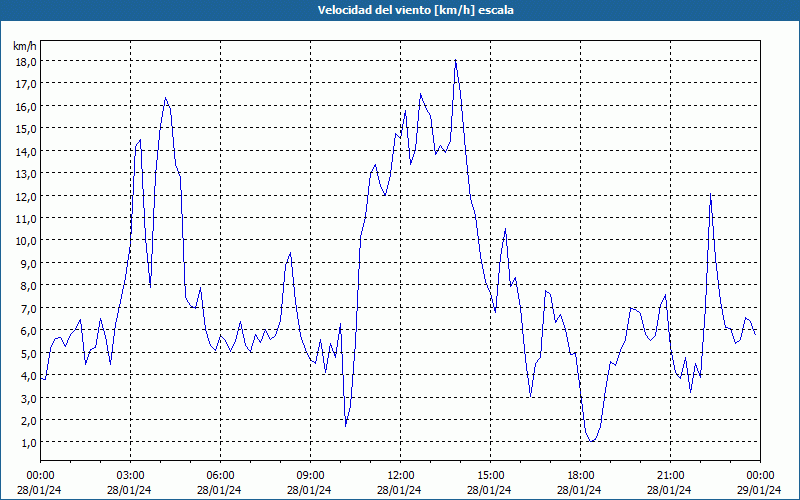Image resolution: width=800 pixels, height=500 pixels.
Task: Select the 13,0 y-axis label
Action: (x=28, y=173)
